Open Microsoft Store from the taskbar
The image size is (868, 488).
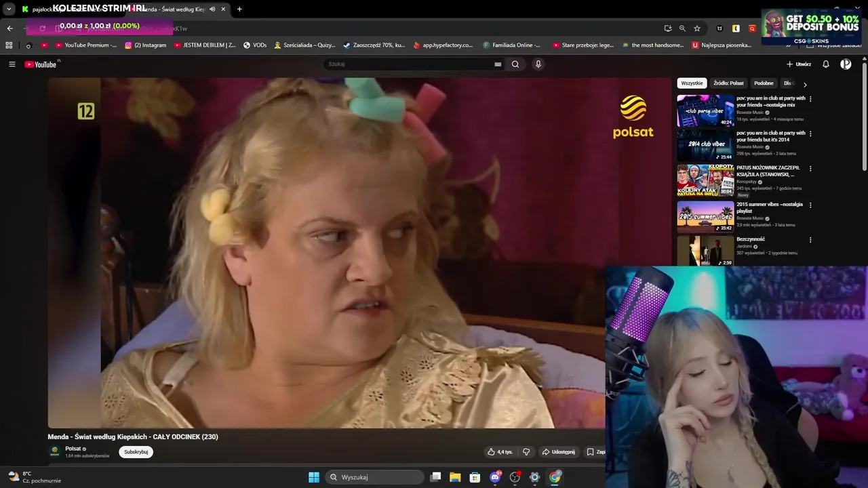click(475, 477)
